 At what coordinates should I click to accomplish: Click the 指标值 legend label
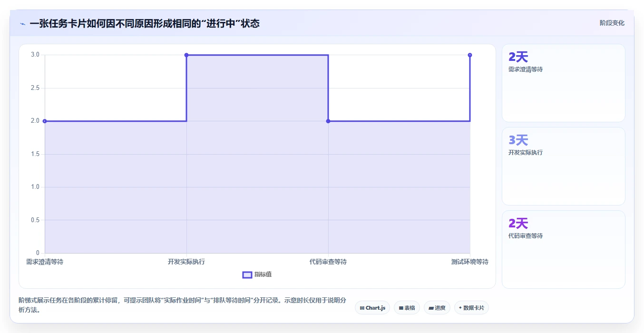coord(263,274)
